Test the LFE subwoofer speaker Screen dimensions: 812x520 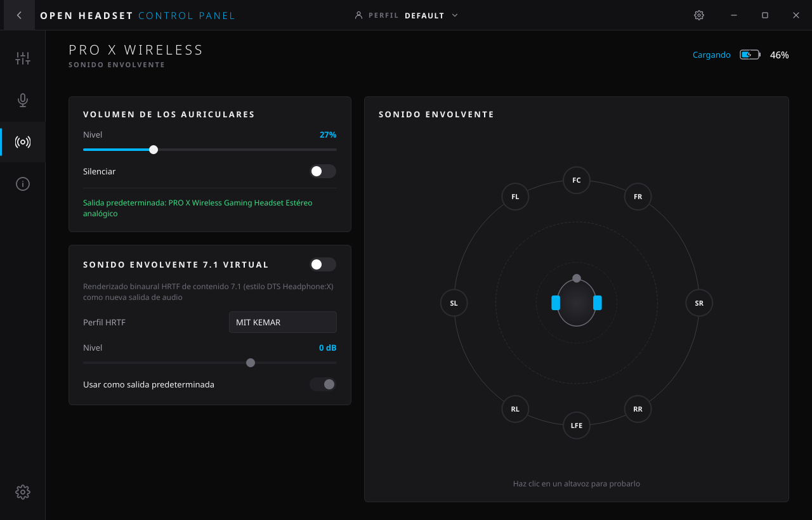click(577, 426)
